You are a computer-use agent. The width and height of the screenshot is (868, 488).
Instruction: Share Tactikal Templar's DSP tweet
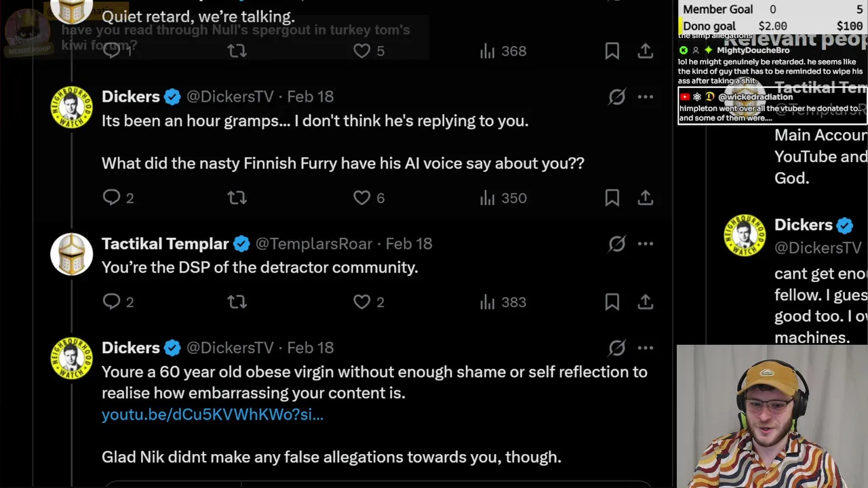point(645,302)
